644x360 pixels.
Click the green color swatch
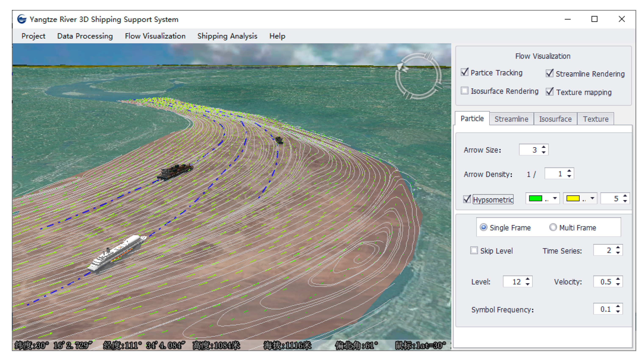click(x=535, y=199)
